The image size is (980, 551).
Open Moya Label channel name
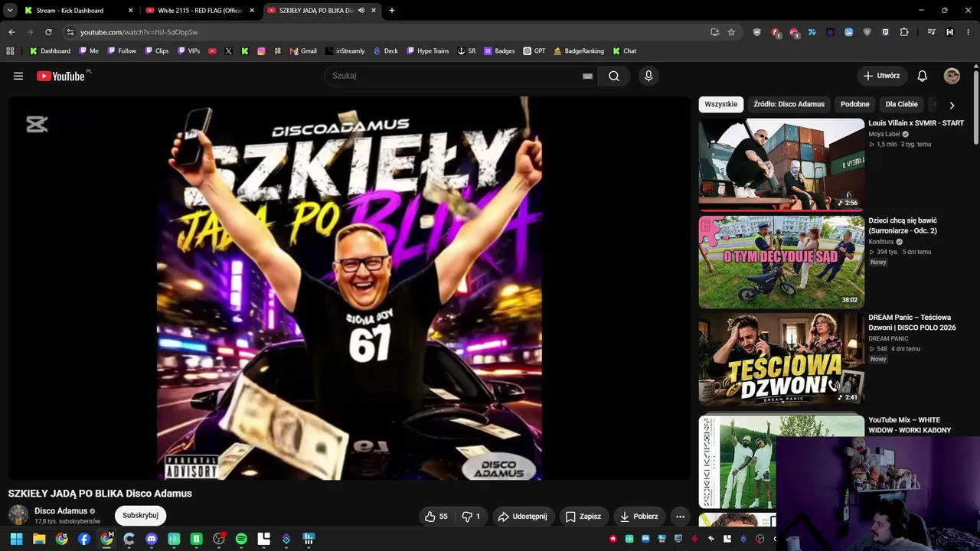click(x=884, y=134)
